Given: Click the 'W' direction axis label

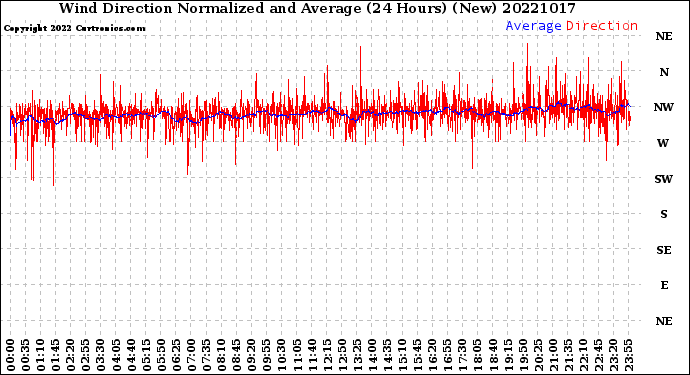Looking at the screenshot, I should click(663, 143).
